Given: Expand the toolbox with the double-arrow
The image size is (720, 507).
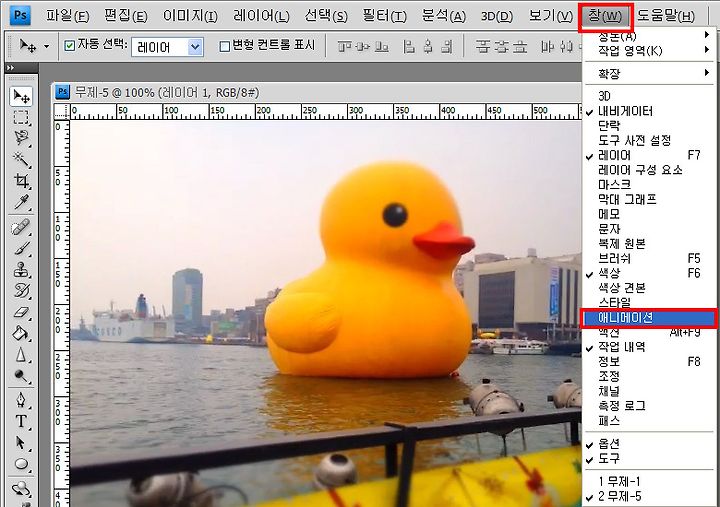Looking at the screenshot, I should [x=10, y=68].
